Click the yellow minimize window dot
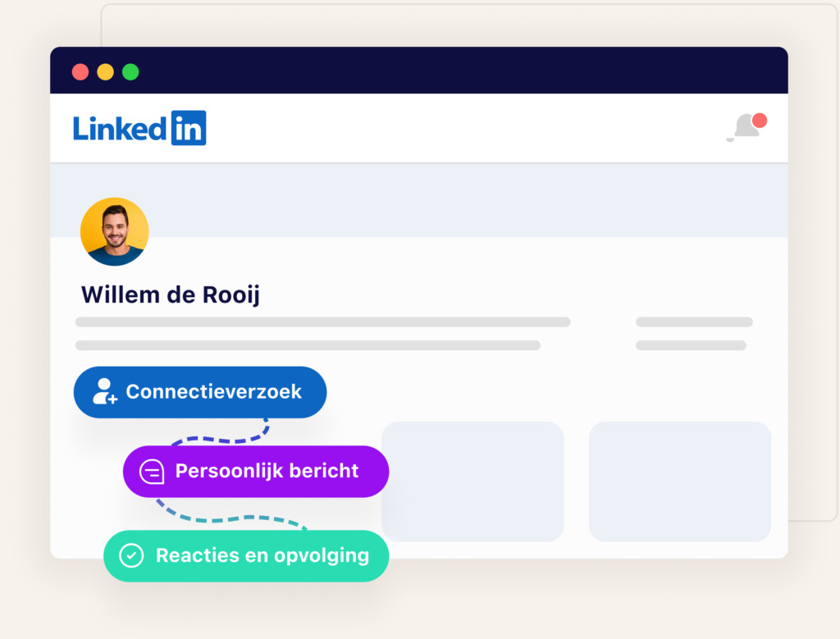The image size is (840, 639). click(x=105, y=71)
